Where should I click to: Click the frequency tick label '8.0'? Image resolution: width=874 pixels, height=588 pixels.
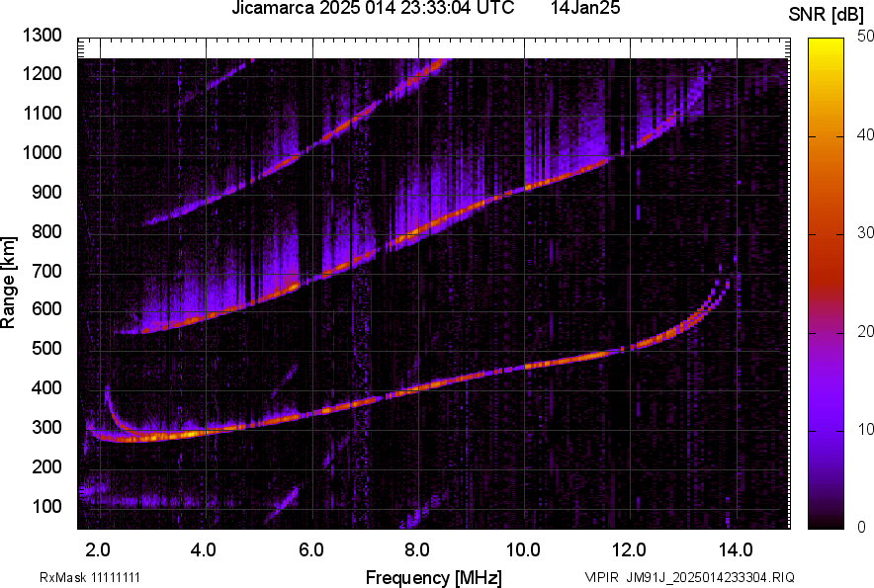pos(417,550)
